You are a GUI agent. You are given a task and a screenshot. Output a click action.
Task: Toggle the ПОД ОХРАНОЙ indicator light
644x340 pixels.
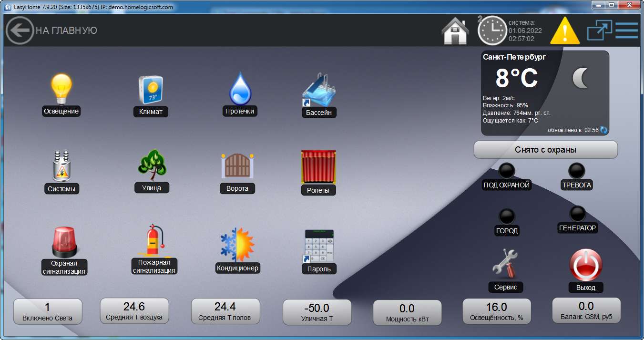click(x=506, y=171)
